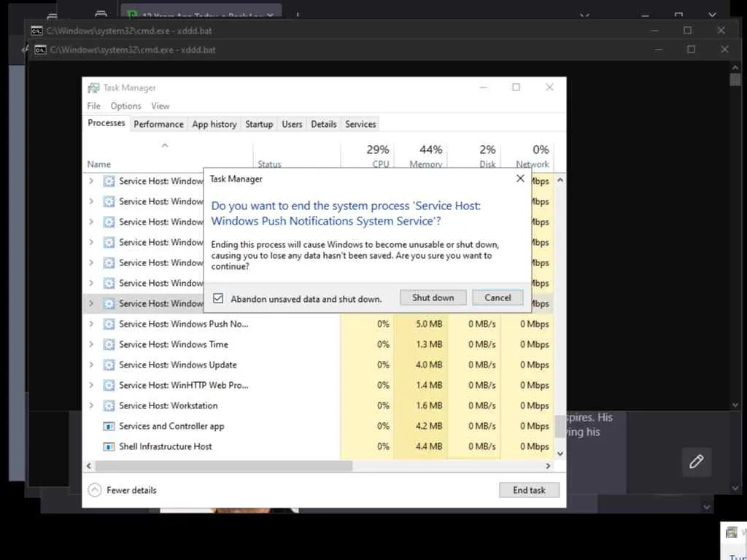
Task: Click the Status column header
Action: point(269,164)
